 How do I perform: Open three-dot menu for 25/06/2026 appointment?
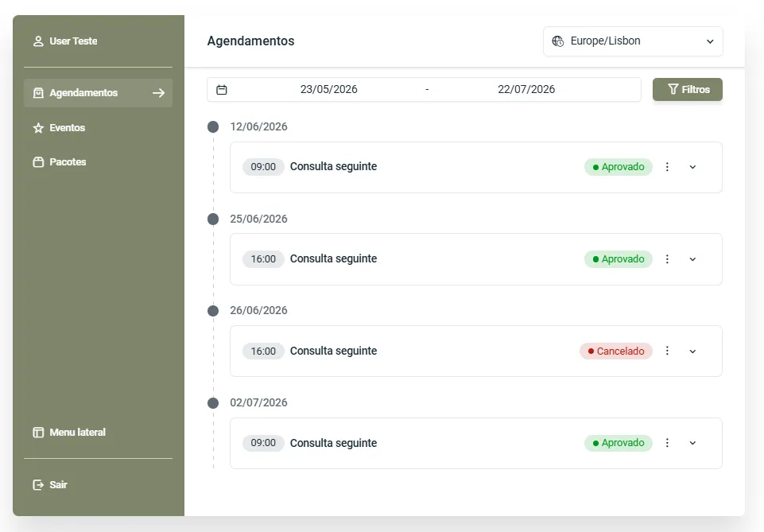pyautogui.click(x=667, y=259)
